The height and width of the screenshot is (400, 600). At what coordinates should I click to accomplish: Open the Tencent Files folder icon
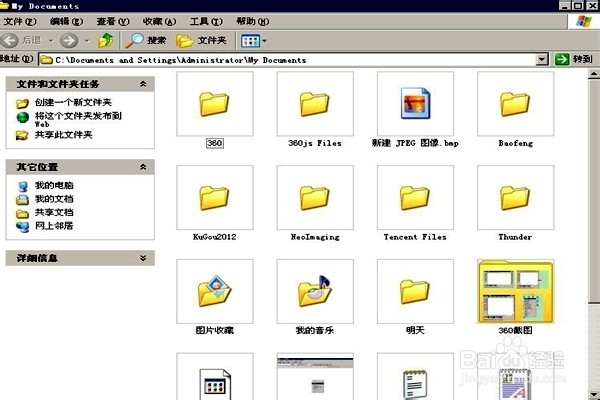pos(415,198)
